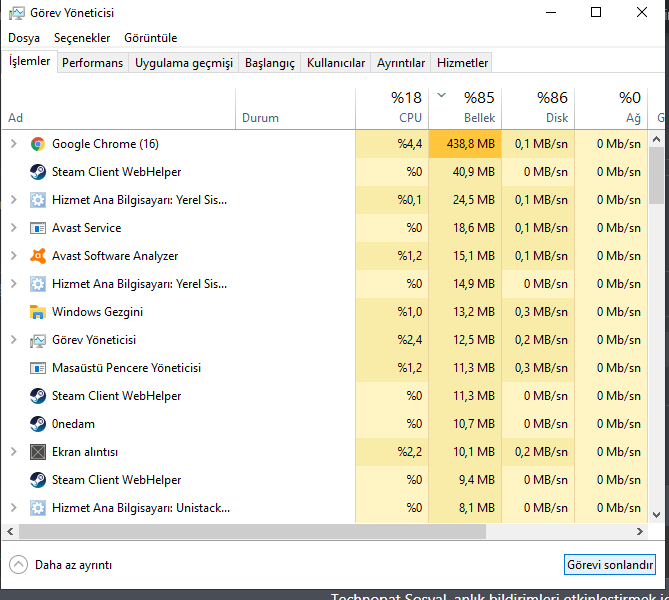Expand the Görev Yöneticisi process row
The width and height of the screenshot is (669, 600).
[x=13, y=340]
